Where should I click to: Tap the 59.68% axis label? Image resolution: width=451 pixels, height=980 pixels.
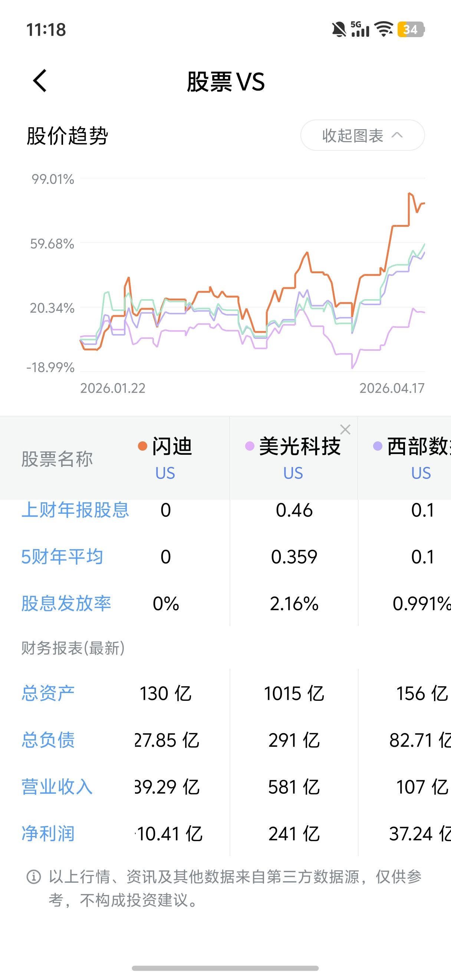(x=52, y=244)
